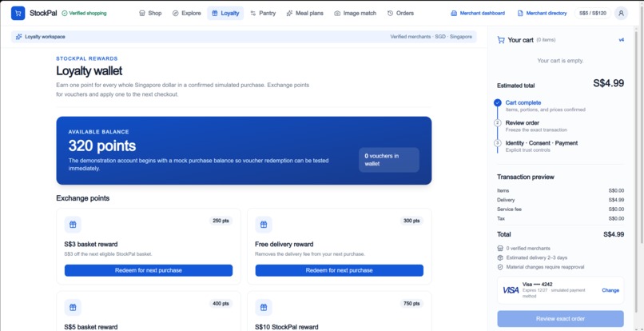This screenshot has height=331, width=644.
Task: Click the Cart complete checkmark step
Action: (497, 103)
